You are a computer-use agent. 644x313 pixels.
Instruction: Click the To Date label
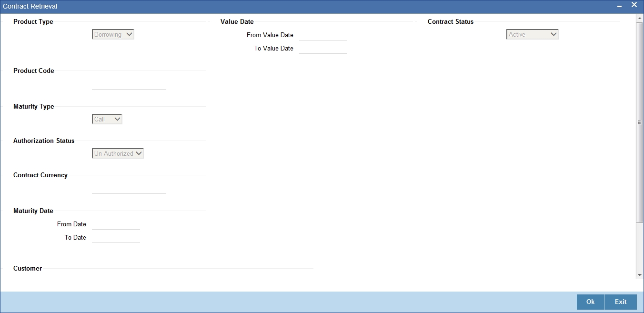click(75, 237)
